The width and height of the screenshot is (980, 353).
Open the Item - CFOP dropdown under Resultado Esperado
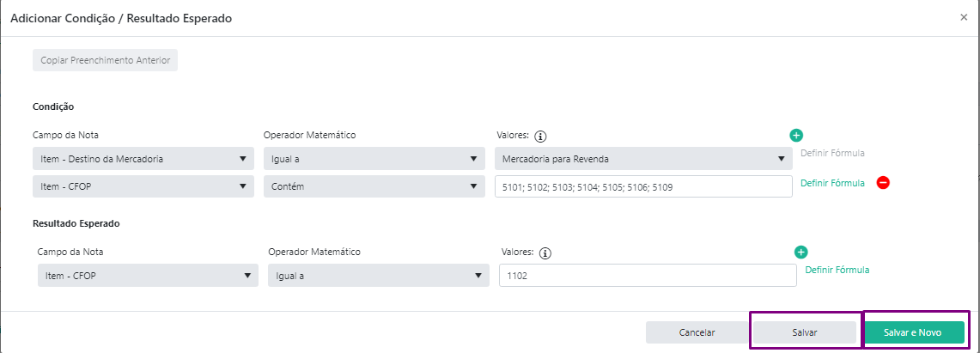click(x=148, y=276)
